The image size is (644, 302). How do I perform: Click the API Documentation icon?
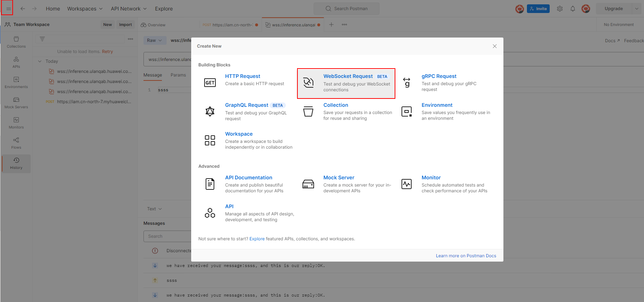pos(210,184)
